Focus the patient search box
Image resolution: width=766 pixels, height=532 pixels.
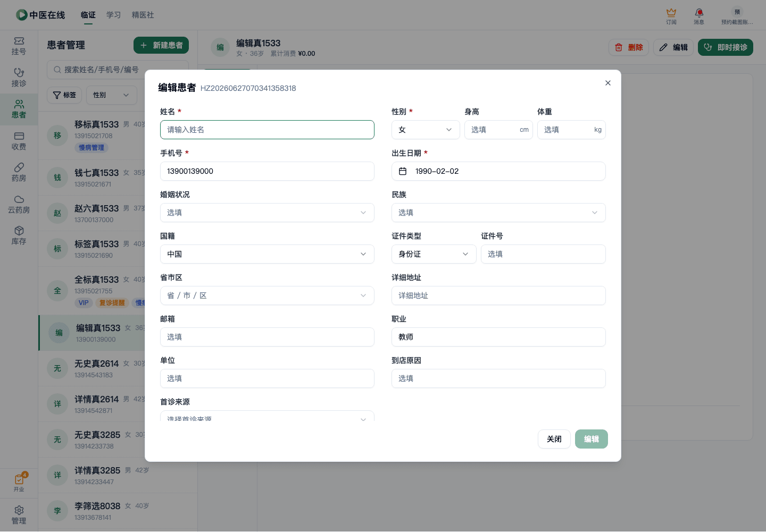coord(118,70)
